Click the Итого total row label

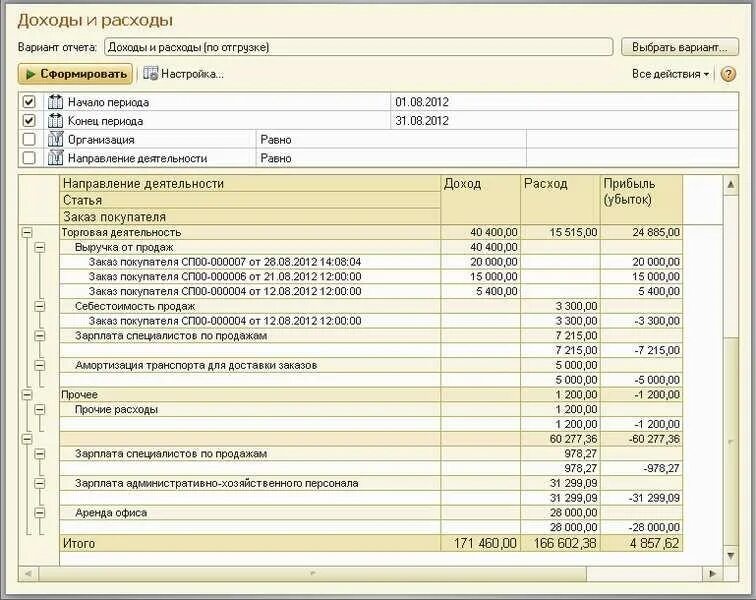tap(79, 544)
